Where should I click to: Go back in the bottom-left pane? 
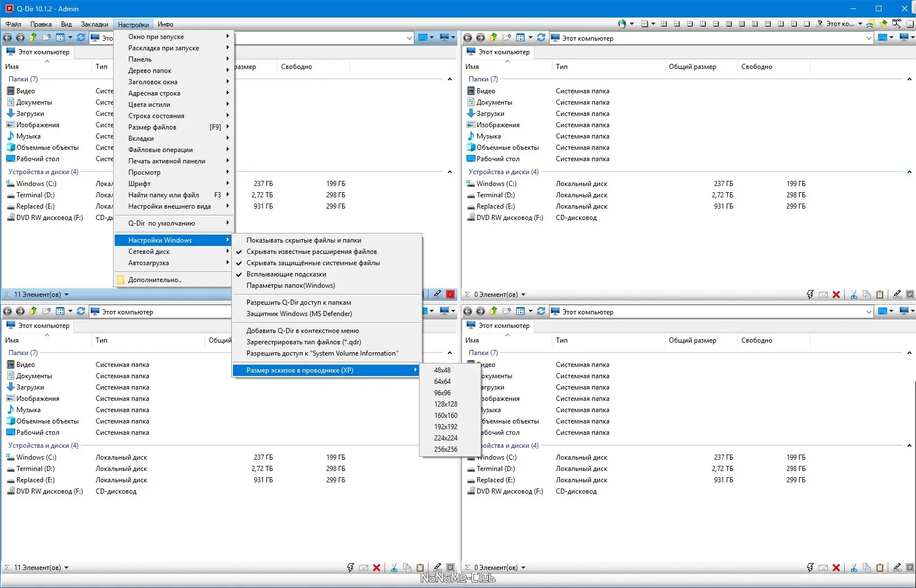pyautogui.click(x=7, y=312)
